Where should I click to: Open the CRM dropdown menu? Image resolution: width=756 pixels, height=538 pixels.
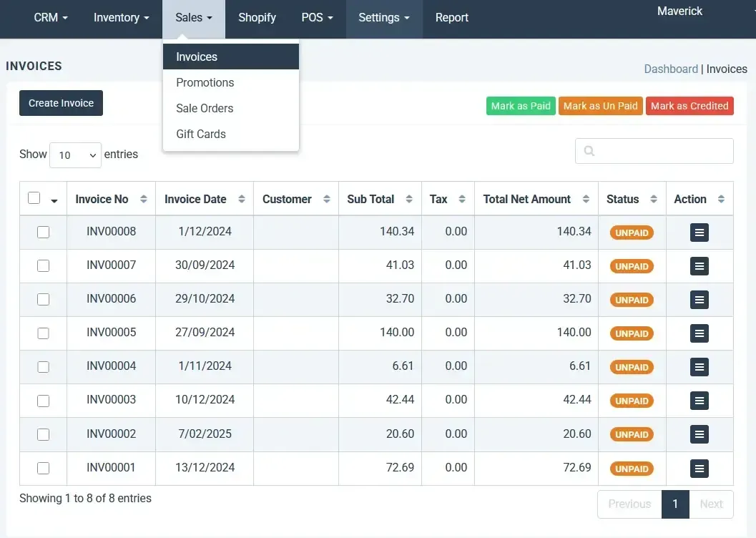51,18
